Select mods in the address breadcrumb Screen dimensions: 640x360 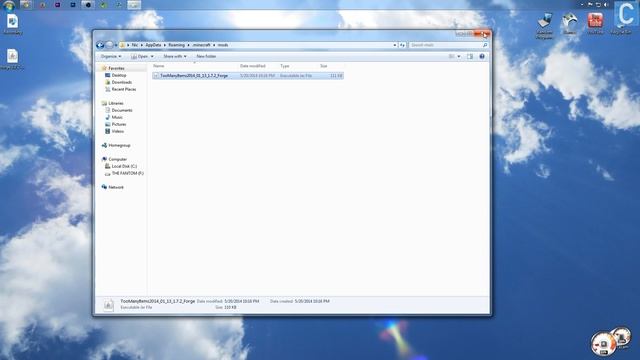[223, 45]
